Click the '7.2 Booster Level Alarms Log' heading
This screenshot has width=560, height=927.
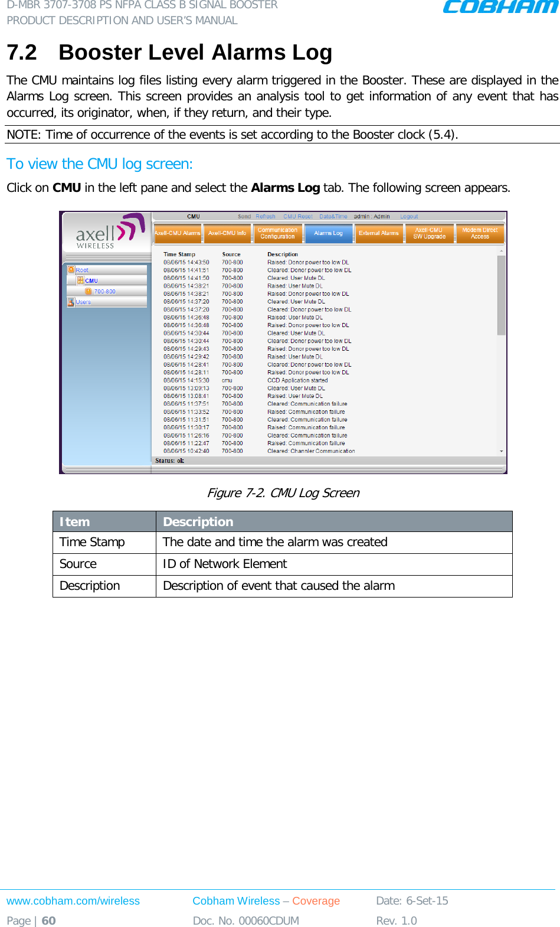[x=169, y=53]
